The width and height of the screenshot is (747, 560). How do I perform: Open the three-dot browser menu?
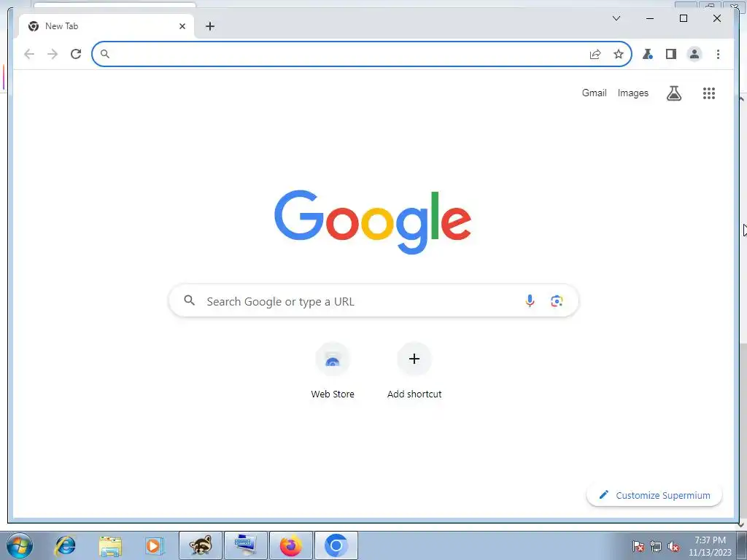point(718,54)
